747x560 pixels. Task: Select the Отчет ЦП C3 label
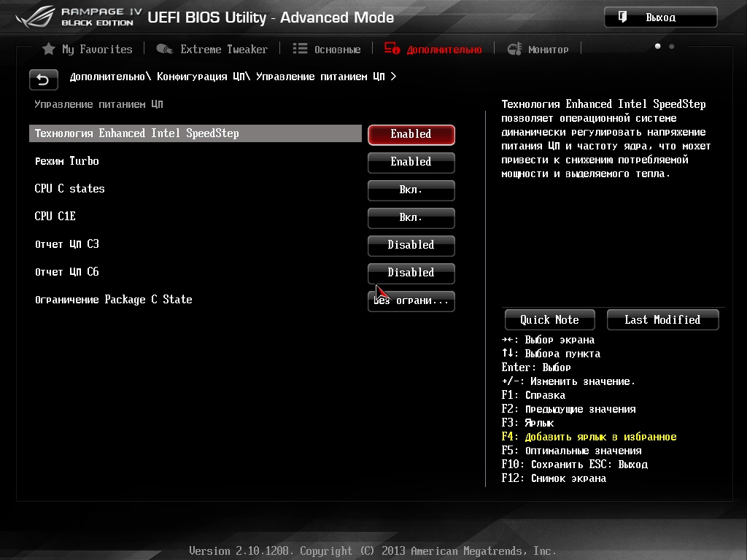pyautogui.click(x=66, y=244)
